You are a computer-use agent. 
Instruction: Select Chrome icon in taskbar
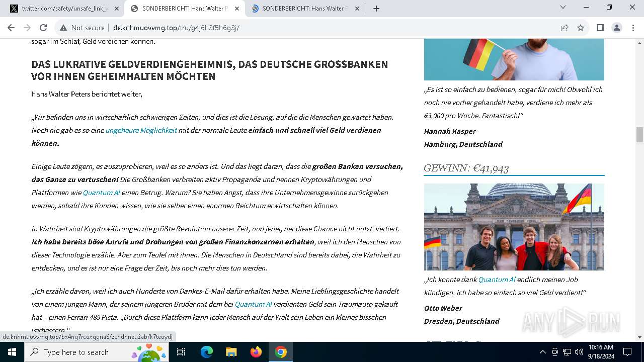click(280, 352)
